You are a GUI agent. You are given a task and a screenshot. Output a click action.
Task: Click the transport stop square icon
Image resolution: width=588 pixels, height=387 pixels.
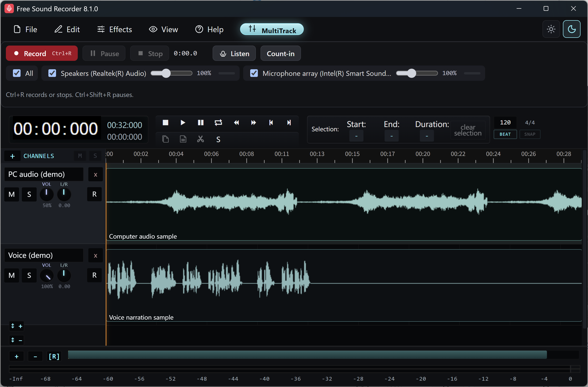point(165,123)
